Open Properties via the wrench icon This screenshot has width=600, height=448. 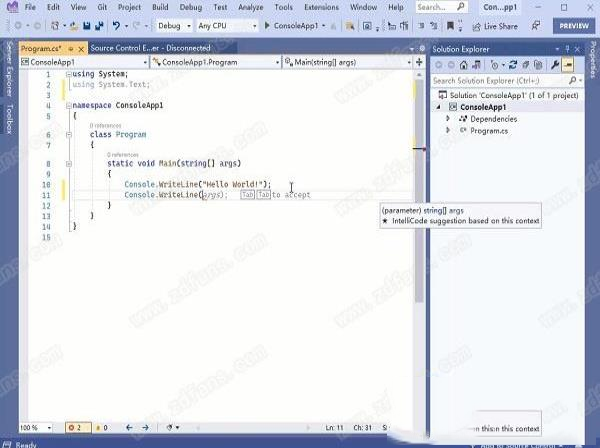[x=554, y=63]
